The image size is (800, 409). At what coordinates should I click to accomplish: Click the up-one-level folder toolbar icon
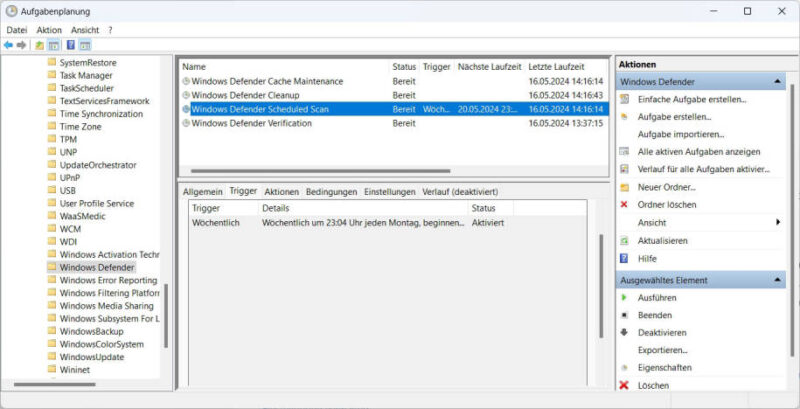[40, 45]
